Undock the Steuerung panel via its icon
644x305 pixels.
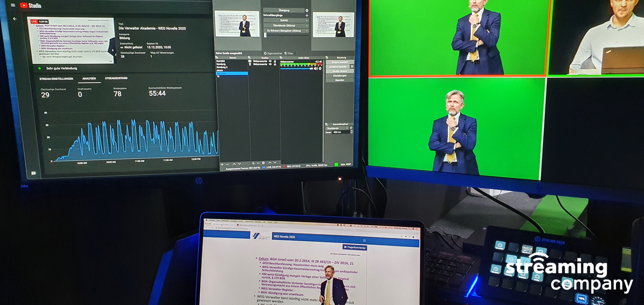[x=327, y=58]
